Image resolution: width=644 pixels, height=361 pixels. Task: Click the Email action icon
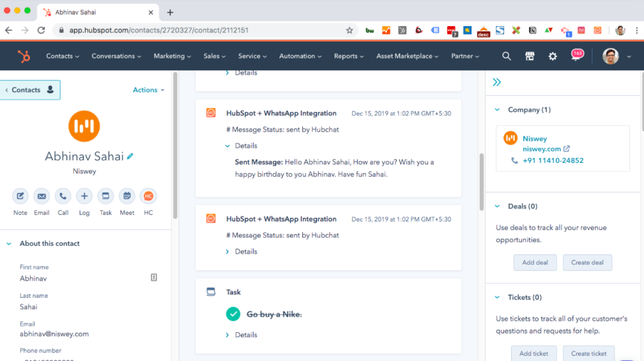[x=42, y=196]
